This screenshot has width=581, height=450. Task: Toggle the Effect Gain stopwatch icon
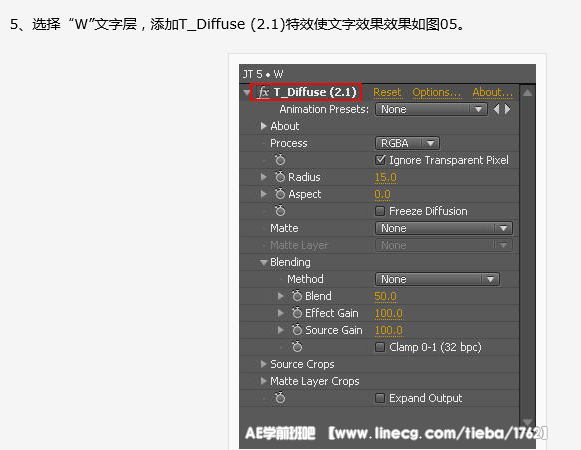297,313
